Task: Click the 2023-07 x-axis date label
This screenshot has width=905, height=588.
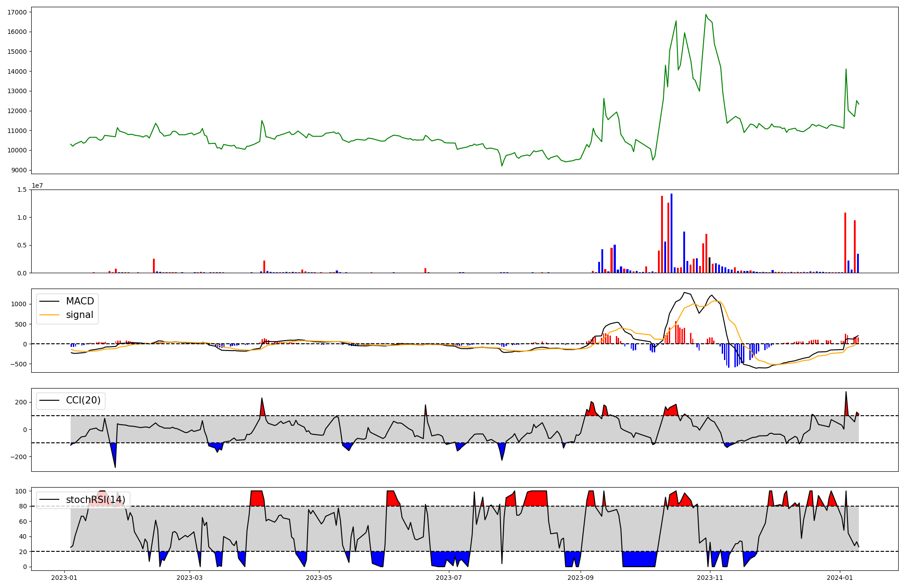Action: tap(449, 578)
